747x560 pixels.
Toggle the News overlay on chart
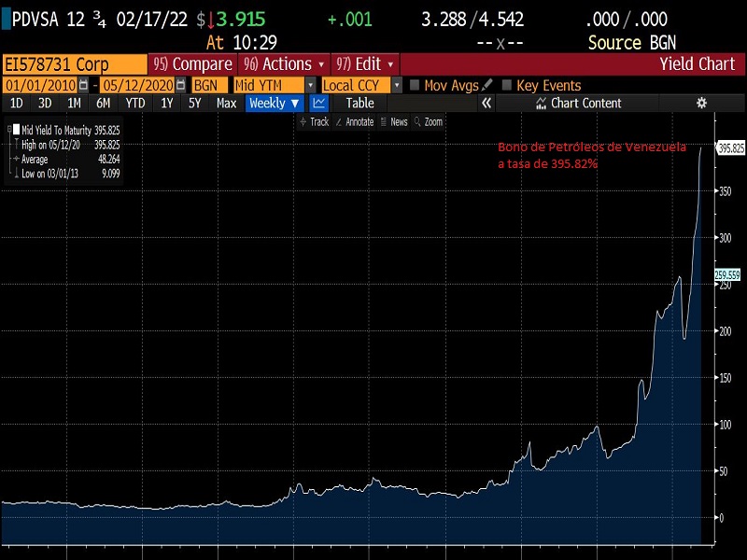(x=394, y=122)
